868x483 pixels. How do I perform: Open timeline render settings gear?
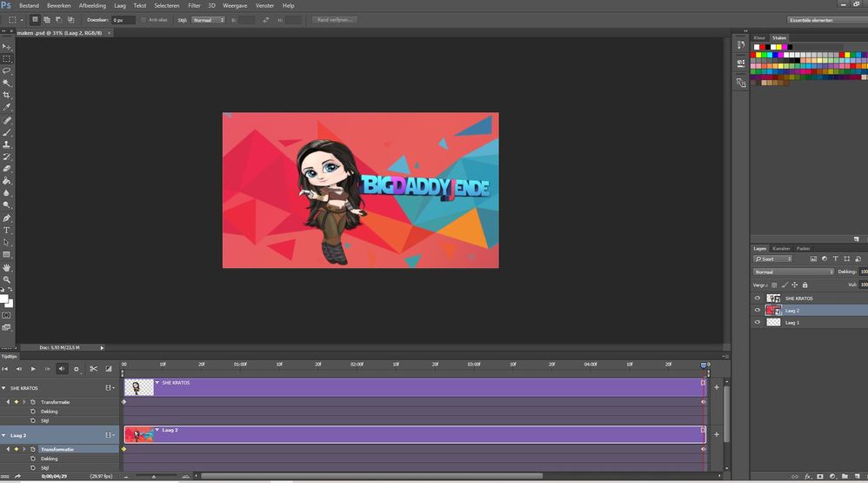(77, 369)
